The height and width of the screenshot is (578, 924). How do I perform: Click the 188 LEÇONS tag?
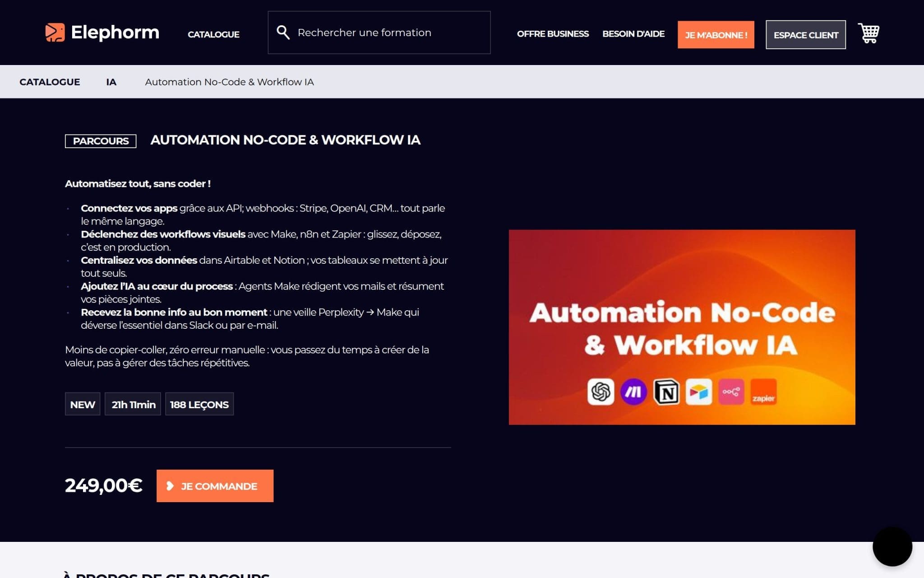point(199,404)
